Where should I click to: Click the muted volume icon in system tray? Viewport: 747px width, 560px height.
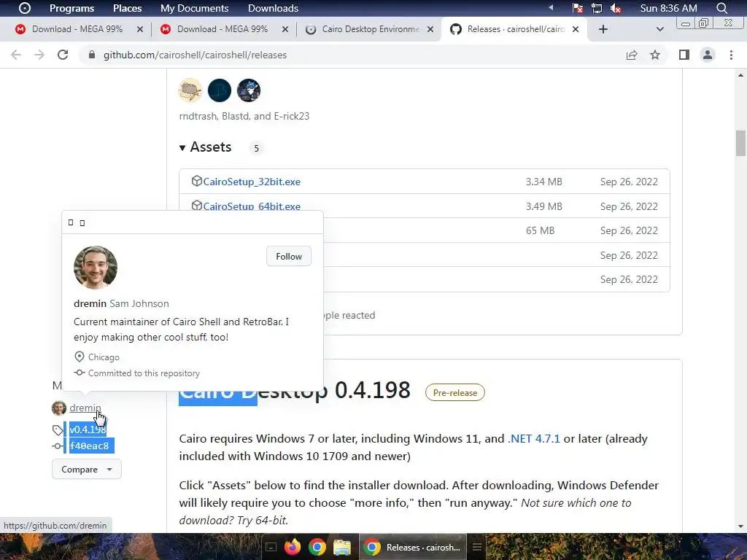616,8
